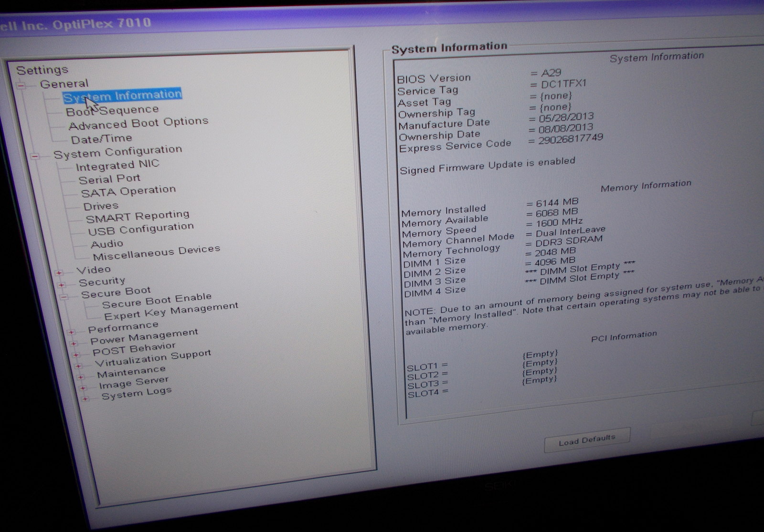Expand the Power Management node
Image resolution: width=764 pixels, height=532 pixels.
click(74, 344)
